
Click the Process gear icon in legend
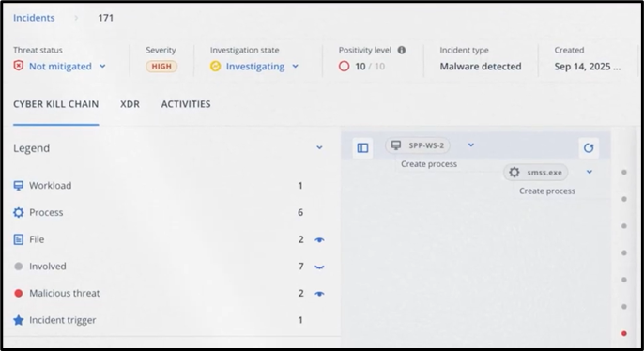pos(19,212)
